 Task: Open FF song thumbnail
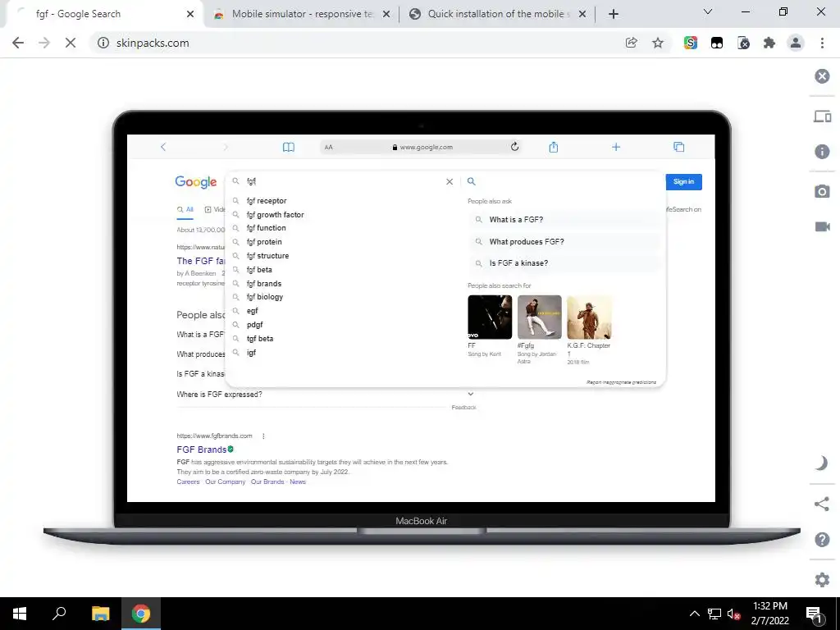[490, 317]
